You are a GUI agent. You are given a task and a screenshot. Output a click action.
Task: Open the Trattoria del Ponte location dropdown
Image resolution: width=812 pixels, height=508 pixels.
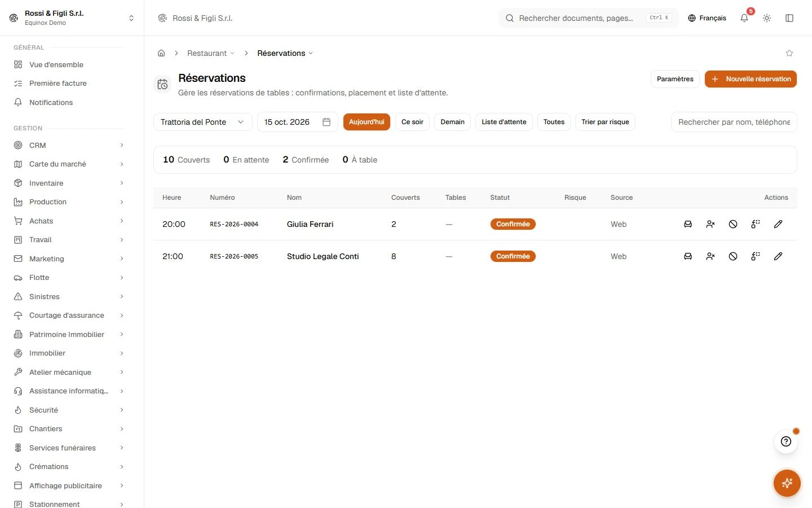tap(202, 122)
